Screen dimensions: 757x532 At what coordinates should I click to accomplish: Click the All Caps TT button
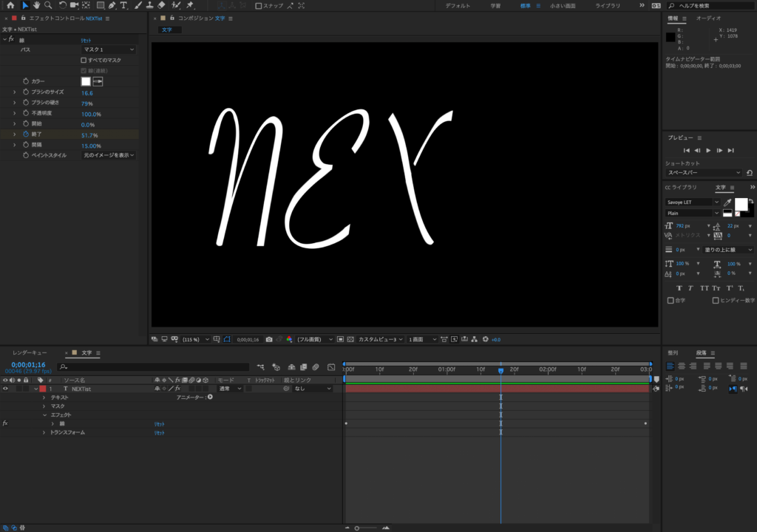tap(705, 288)
